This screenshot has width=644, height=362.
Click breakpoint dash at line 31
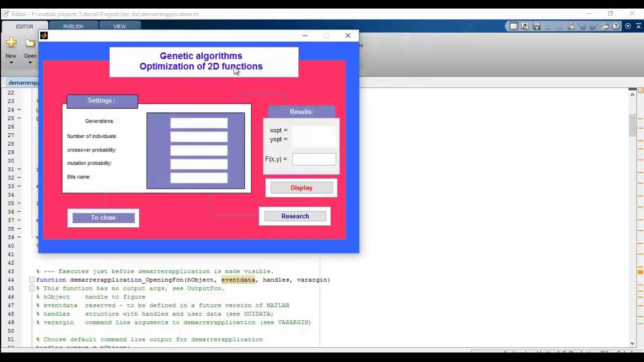[x=19, y=169]
